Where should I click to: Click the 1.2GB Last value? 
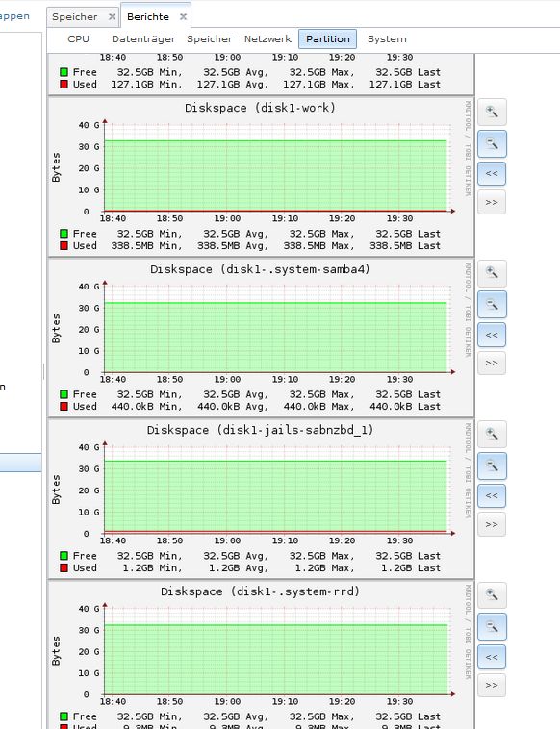[411, 567]
